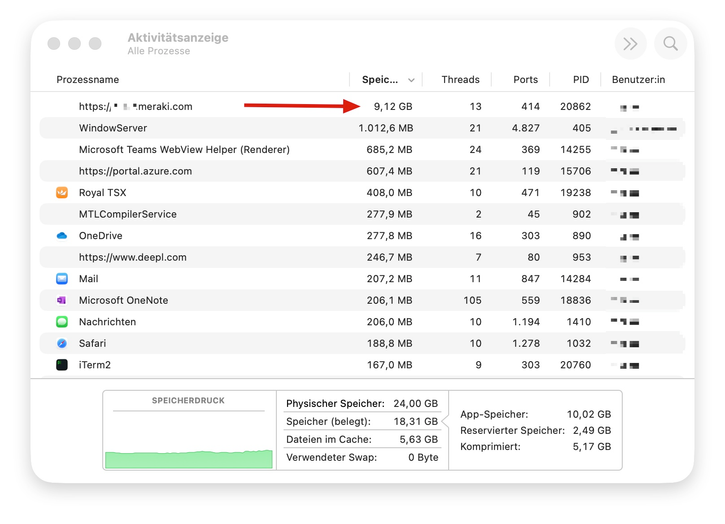The height and width of the screenshot is (524, 725).
Task: Open the toolbar overflow chevrons button
Action: tap(630, 43)
